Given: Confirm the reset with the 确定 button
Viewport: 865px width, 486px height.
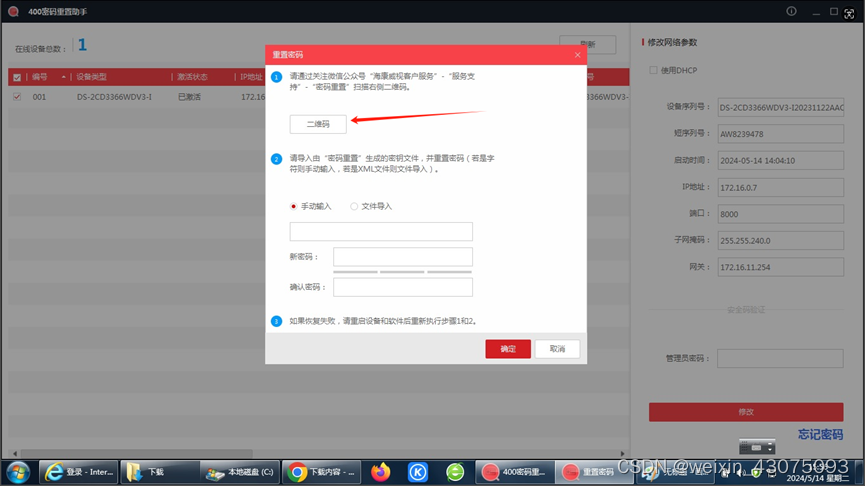Looking at the screenshot, I should (508, 349).
